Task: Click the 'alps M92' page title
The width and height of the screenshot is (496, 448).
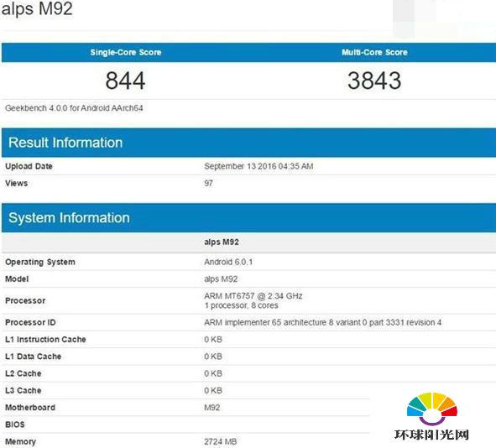Action: coord(37,8)
